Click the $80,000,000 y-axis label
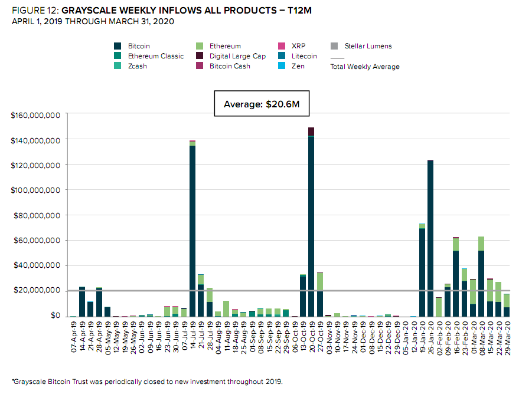The image size is (532, 394). point(37,215)
